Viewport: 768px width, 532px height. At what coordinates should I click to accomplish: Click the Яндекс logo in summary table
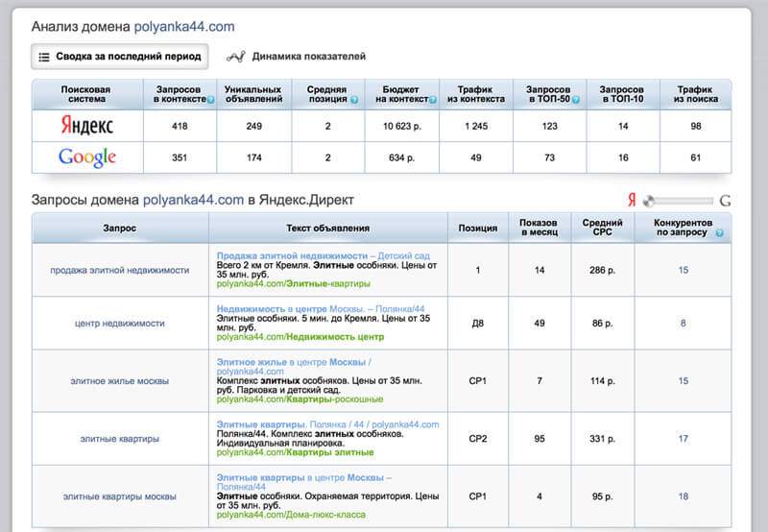[87, 126]
